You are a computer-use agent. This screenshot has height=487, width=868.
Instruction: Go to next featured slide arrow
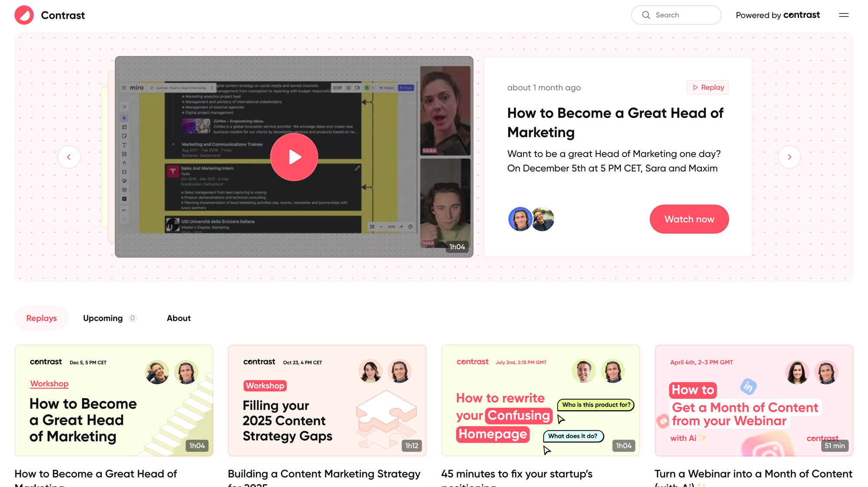pyautogui.click(x=789, y=157)
